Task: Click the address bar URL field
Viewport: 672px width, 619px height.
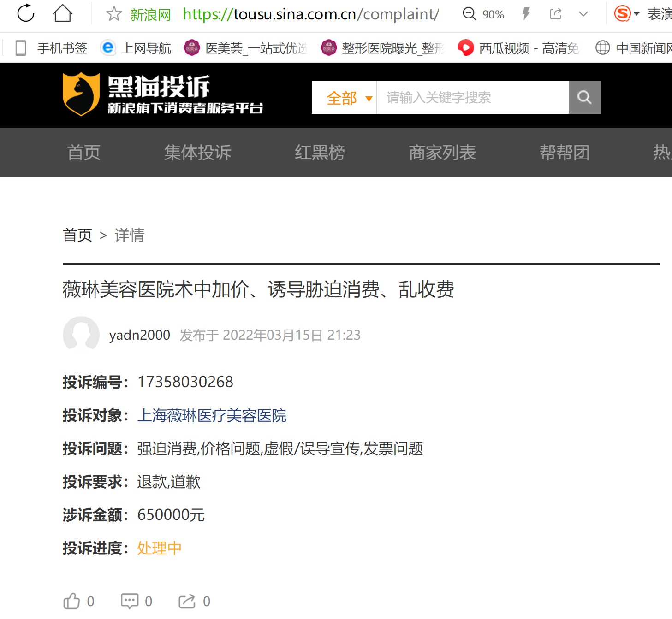Action: (311, 14)
